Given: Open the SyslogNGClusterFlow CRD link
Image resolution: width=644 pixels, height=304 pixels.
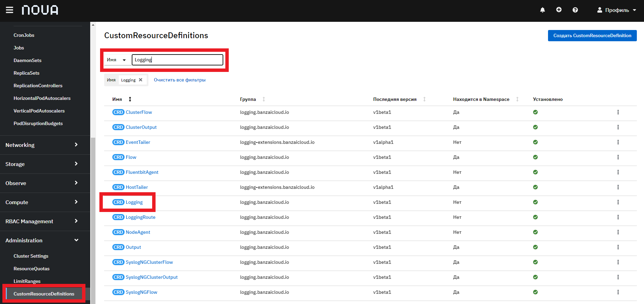Looking at the screenshot, I should [x=149, y=262].
